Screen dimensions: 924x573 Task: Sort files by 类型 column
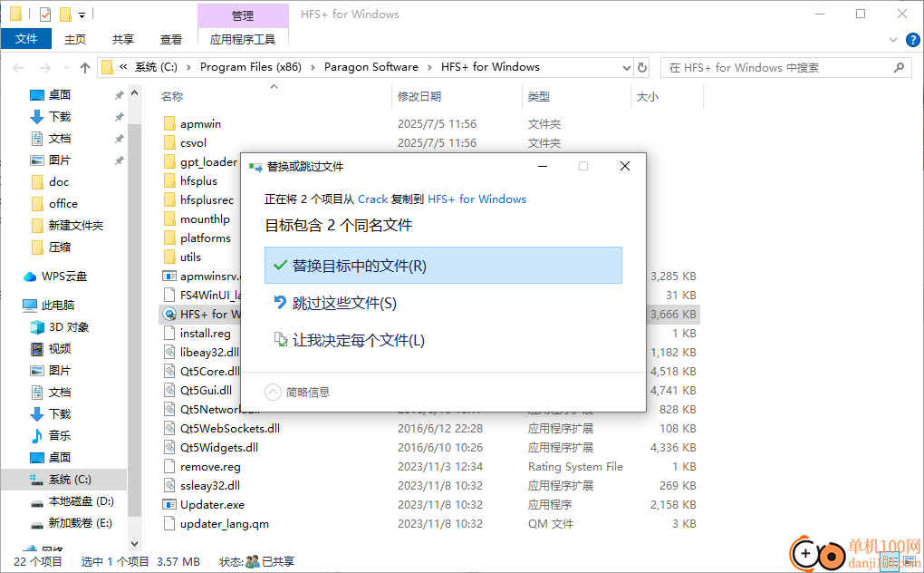coord(539,97)
